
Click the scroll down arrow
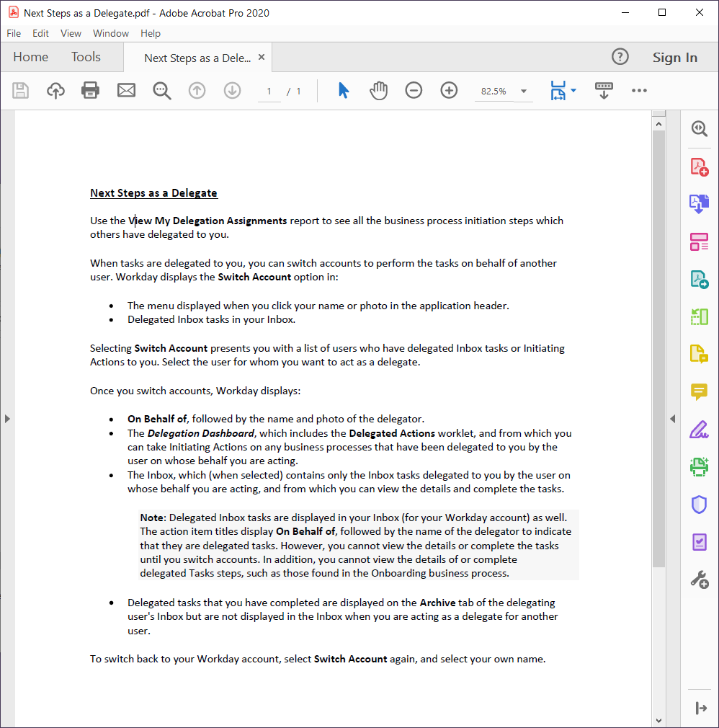click(658, 721)
